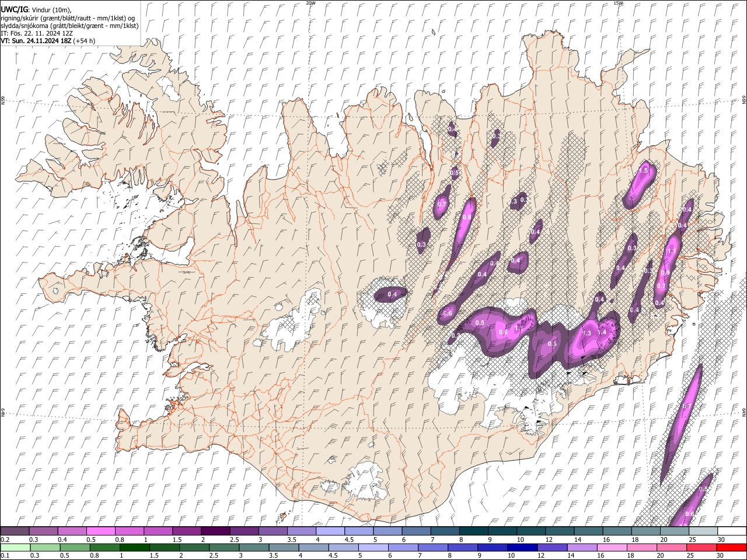Image resolution: width=747 pixels, height=560 pixels.
Task: Click the 1.4 snowfall value label
Action: tap(603, 332)
